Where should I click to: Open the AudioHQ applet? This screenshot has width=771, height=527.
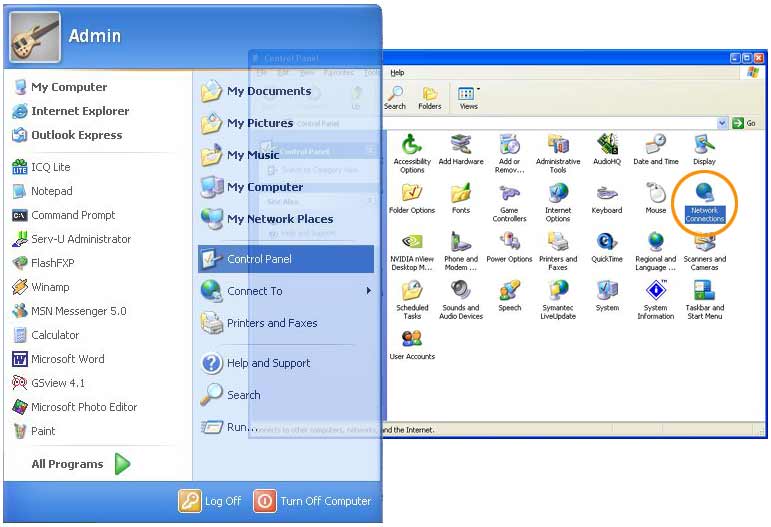point(607,149)
